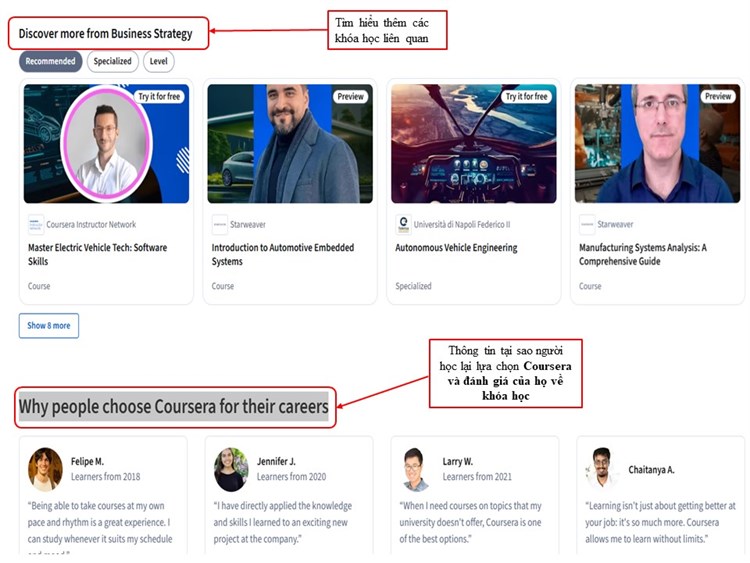750x563 pixels.
Task: Open Introduction to Automotive Embedded Systems course
Action: (x=283, y=254)
